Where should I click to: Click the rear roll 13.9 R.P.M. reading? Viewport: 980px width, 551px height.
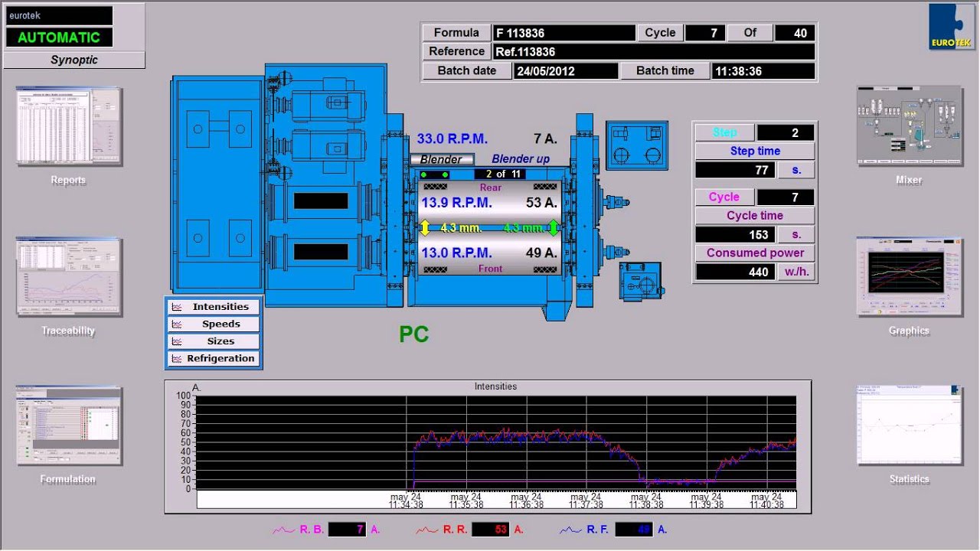(456, 203)
